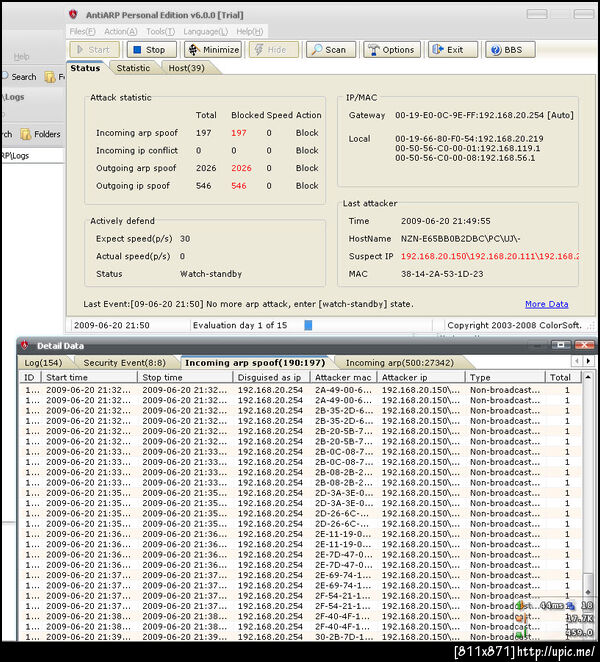The height and width of the screenshot is (662, 600).
Task: Open the BBS forum button
Action: tap(510, 50)
